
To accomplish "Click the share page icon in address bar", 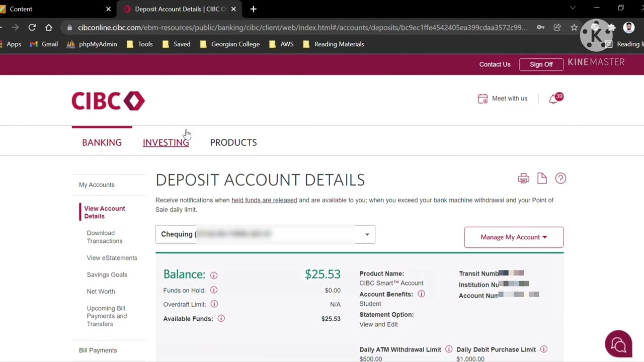I will click(x=557, y=28).
